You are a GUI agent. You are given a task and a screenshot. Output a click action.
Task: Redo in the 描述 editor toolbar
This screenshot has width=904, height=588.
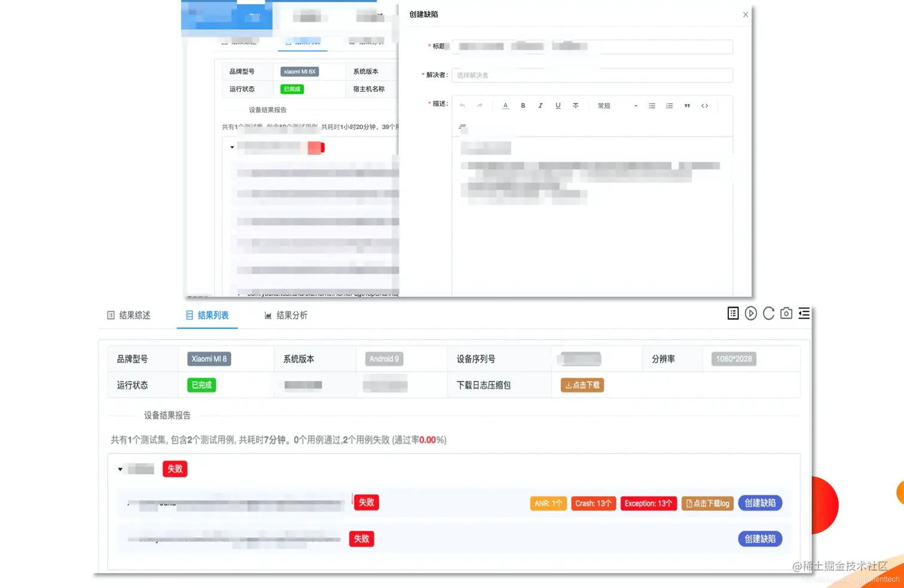480,106
